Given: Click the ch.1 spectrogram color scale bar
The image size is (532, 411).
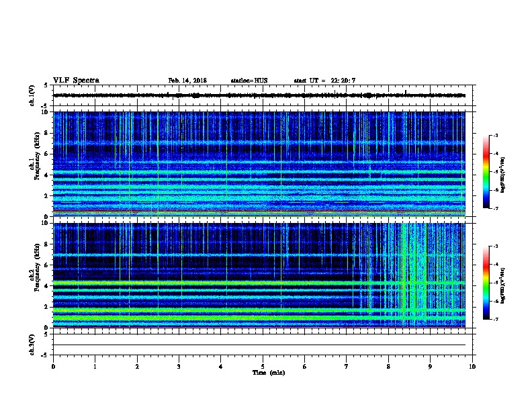Looking at the screenshot, I should [x=486, y=172].
